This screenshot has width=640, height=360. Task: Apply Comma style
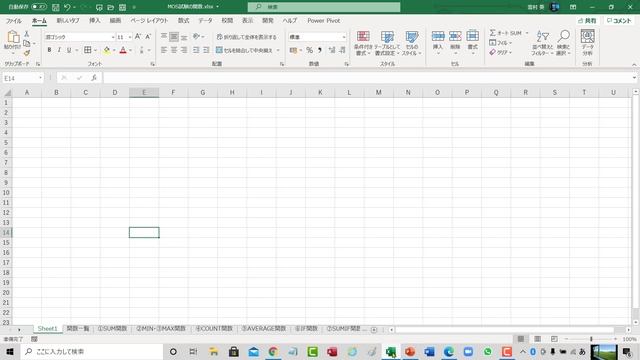click(x=320, y=50)
